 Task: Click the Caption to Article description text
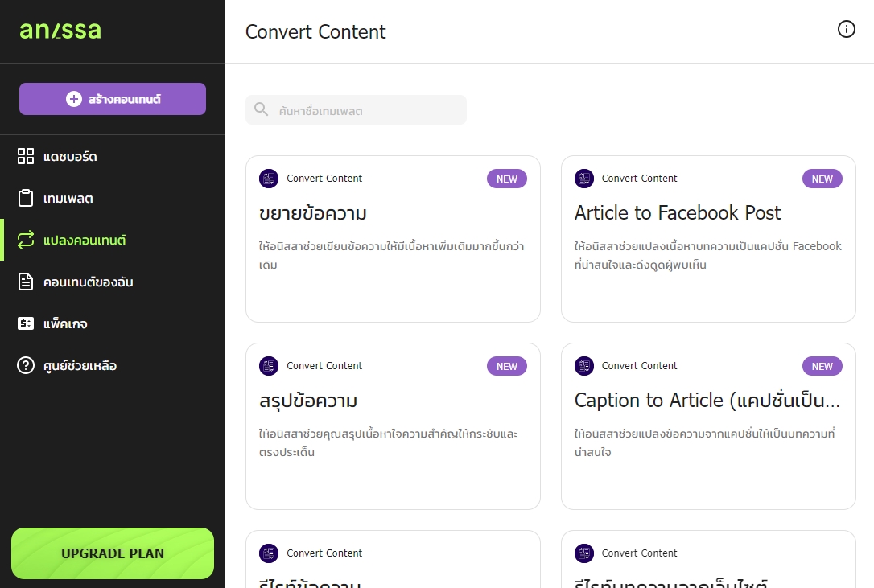click(704, 442)
